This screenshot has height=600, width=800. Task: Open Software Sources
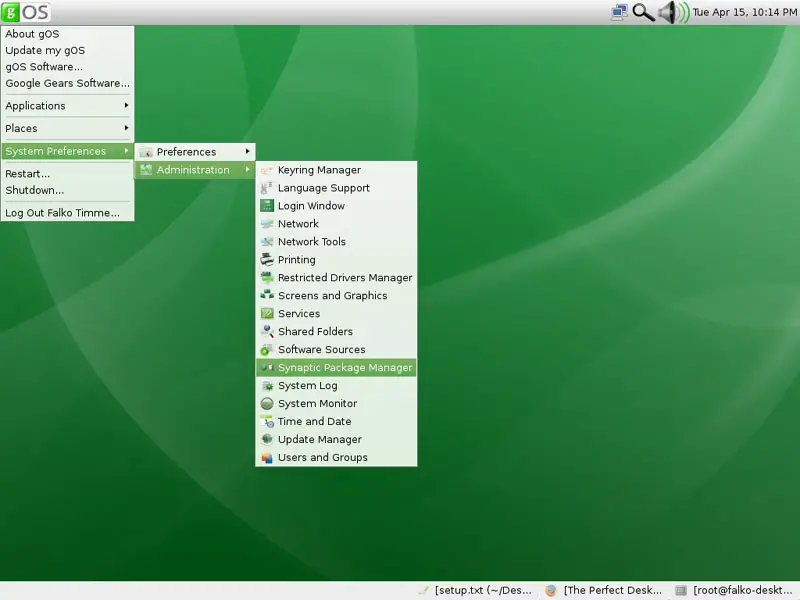[336, 349]
